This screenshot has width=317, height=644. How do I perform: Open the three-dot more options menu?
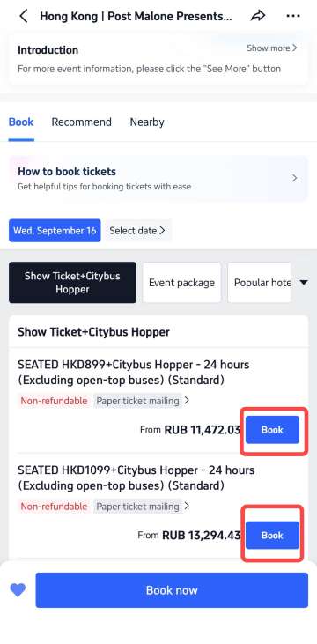tap(293, 17)
